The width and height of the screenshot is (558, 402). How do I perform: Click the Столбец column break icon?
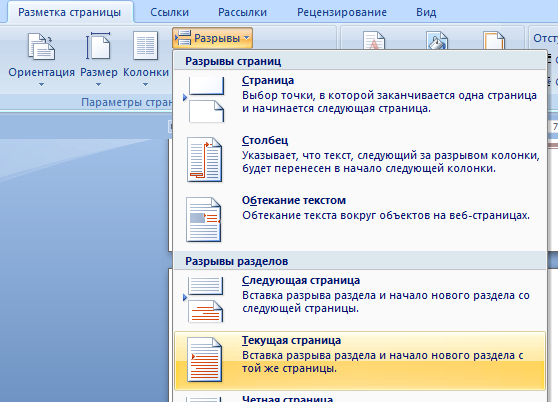[x=204, y=159]
